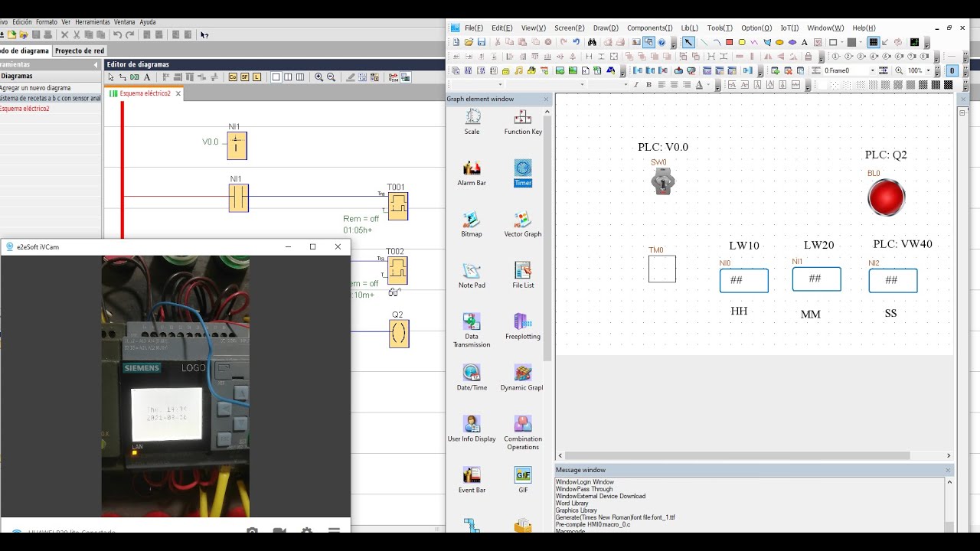The image size is (980, 551).
Task: Choose the Vector Graph element
Action: pyautogui.click(x=523, y=224)
